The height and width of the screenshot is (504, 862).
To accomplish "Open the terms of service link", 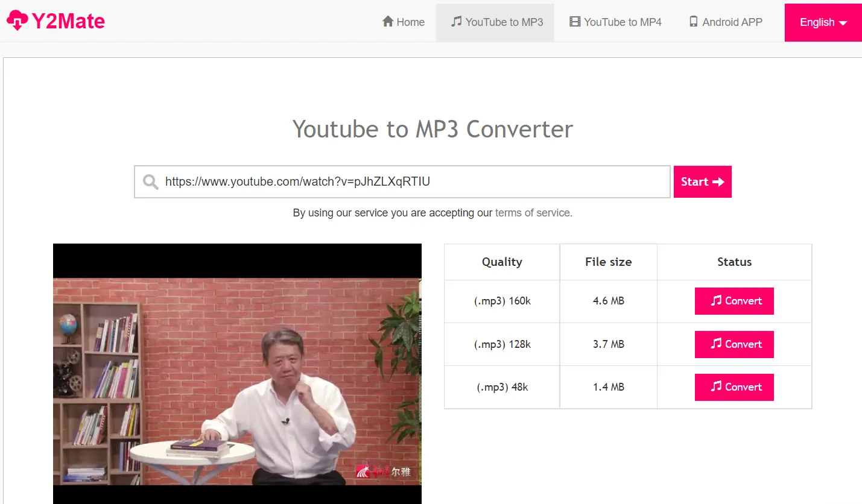I will pyautogui.click(x=533, y=213).
